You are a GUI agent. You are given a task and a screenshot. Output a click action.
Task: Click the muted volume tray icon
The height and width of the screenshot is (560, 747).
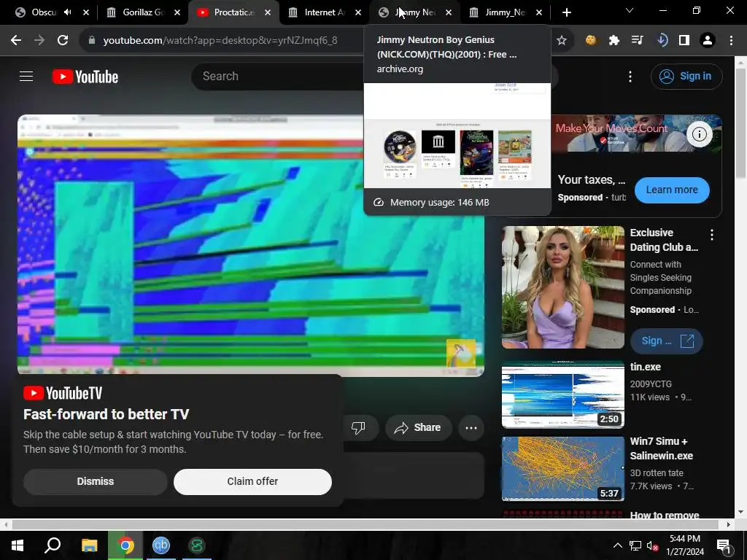click(652, 545)
